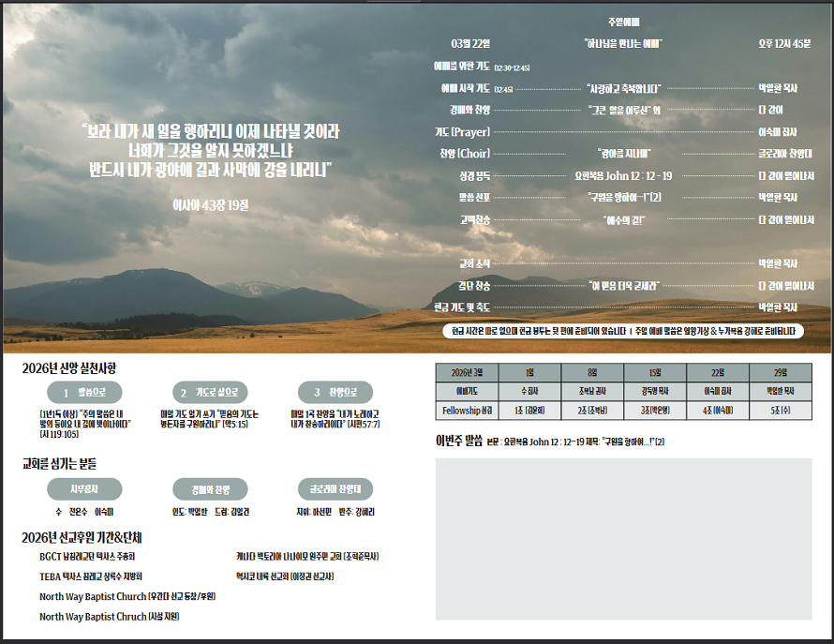834x644 pixels.
Task: Click the '말씀 선포' label
Action: pyautogui.click(x=474, y=198)
